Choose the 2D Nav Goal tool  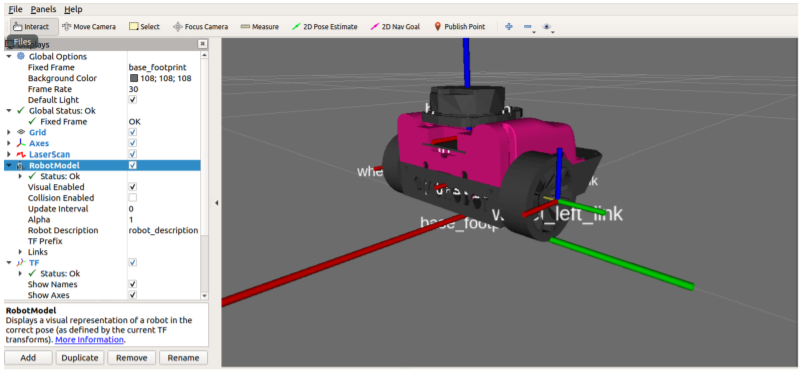[395, 27]
